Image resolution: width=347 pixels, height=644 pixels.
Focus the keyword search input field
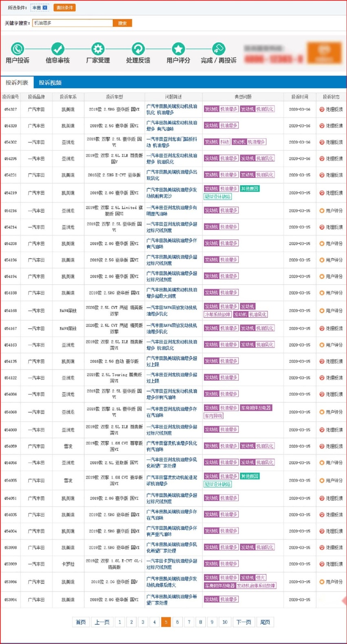72,23
